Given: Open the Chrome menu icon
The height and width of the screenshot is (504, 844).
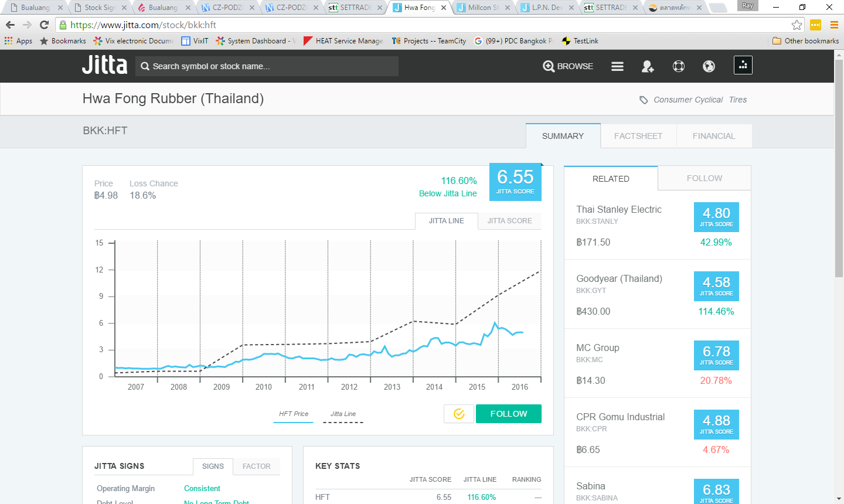Looking at the screenshot, I should pyautogui.click(x=834, y=25).
